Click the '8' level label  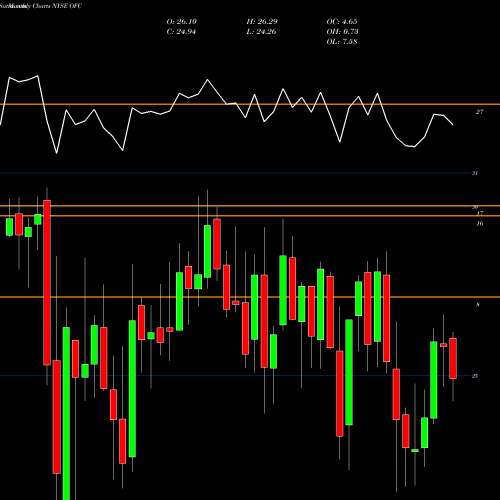(478, 305)
